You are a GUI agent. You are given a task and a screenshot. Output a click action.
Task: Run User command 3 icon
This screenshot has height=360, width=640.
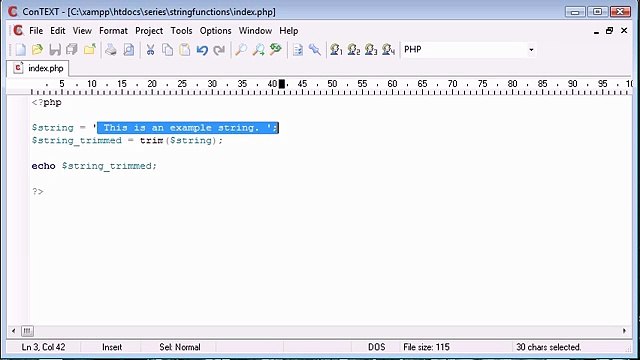click(x=371, y=50)
